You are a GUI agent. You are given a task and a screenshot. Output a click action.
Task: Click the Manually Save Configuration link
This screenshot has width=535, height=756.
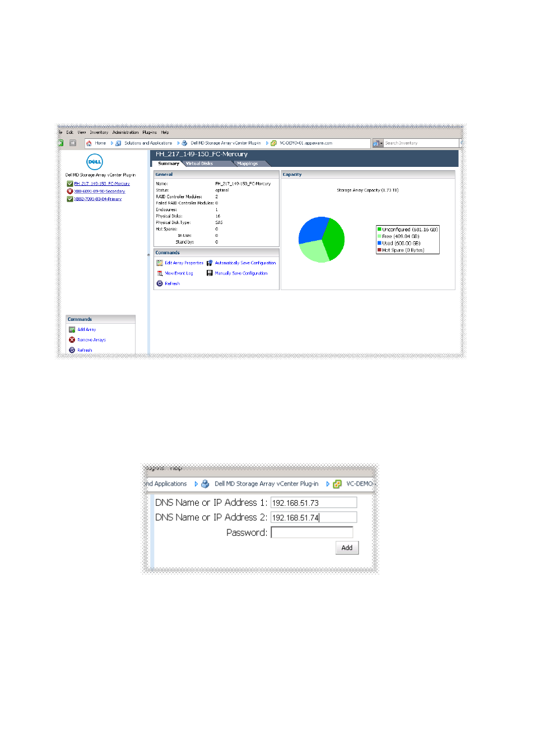(241, 273)
